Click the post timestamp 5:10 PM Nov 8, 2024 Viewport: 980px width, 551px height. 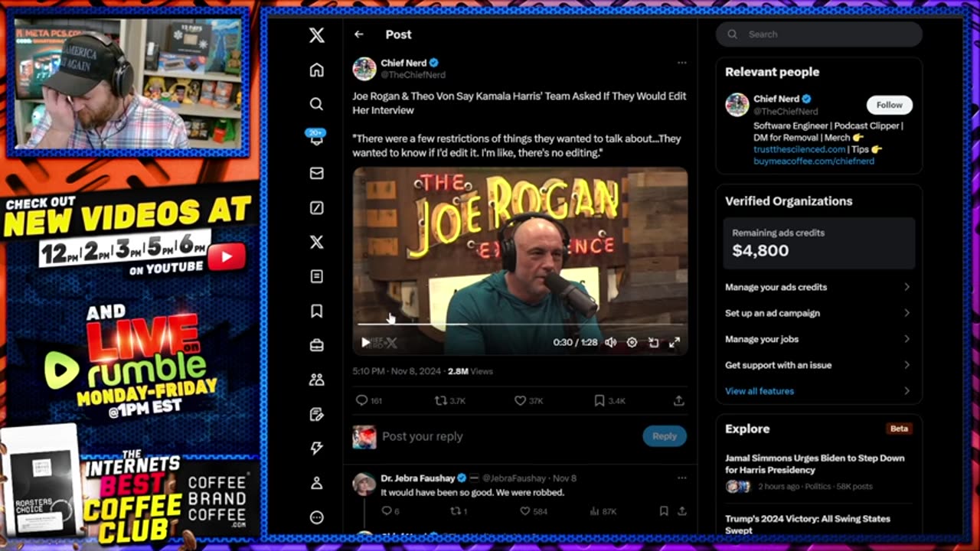pos(397,371)
